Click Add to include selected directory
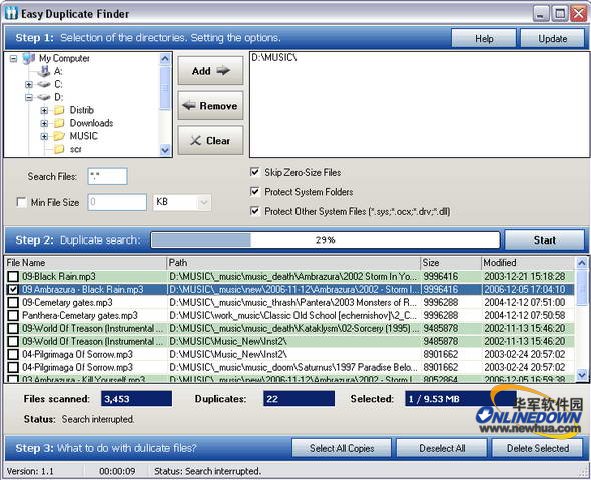591x480 pixels. click(210, 70)
